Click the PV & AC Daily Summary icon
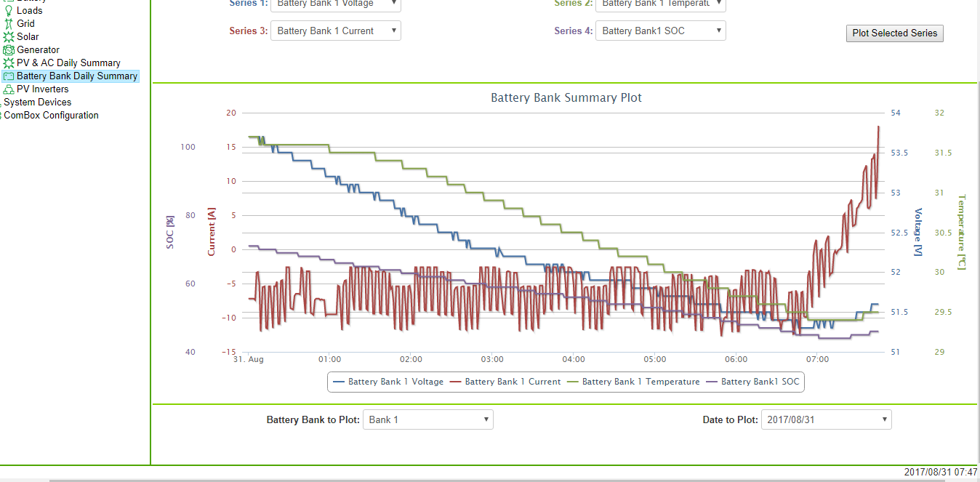Image resolution: width=980 pixels, height=482 pixels. pyautogui.click(x=9, y=63)
